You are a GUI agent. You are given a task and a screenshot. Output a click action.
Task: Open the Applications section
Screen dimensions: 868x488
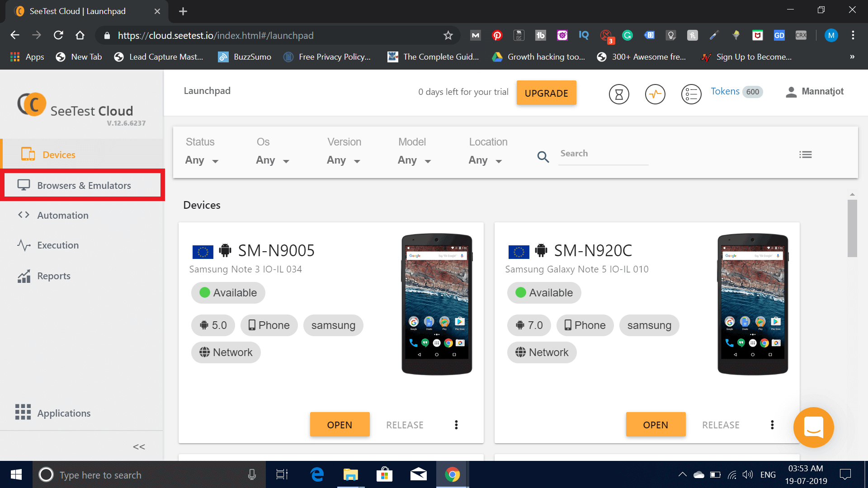tap(64, 413)
